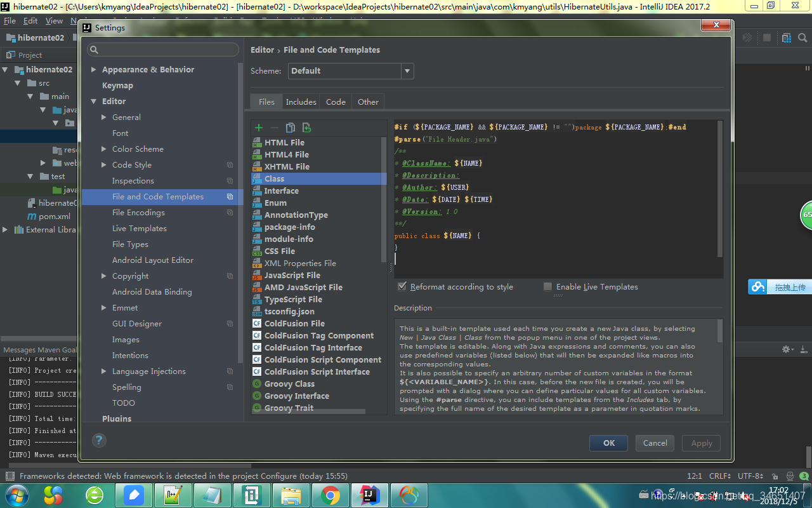Select the Groovy Class template
812x508 pixels.
(289, 384)
